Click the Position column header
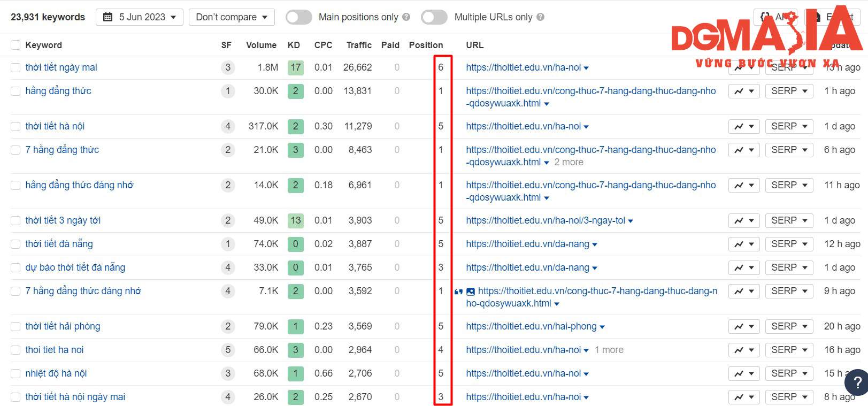Viewport: 868px width, 406px height. click(426, 45)
